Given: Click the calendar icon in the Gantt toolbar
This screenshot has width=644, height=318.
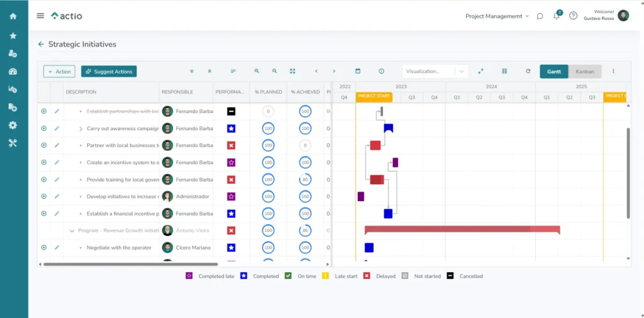Looking at the screenshot, I should (358, 72).
